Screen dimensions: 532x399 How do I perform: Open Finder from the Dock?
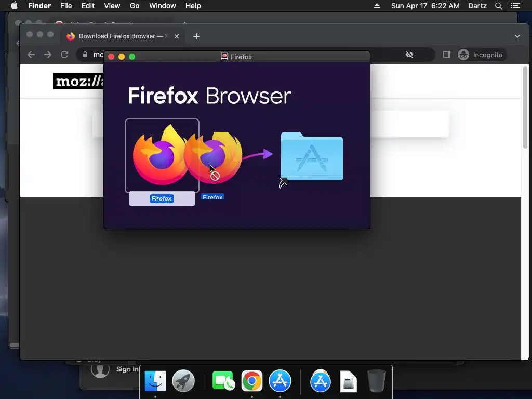click(155, 381)
